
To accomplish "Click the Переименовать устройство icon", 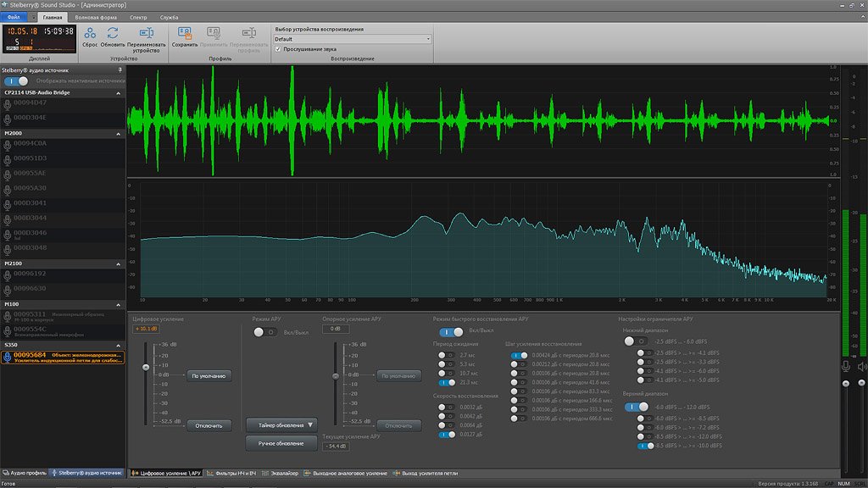I will (x=146, y=34).
